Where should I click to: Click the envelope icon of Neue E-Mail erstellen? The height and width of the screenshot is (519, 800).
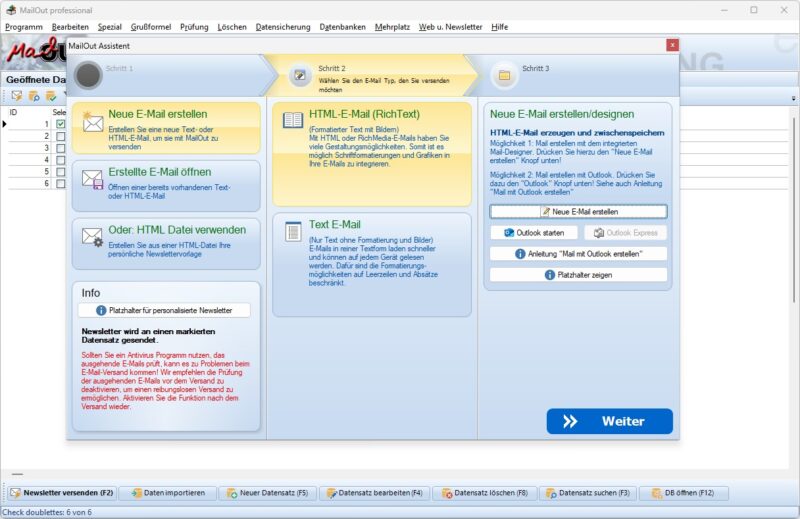click(x=92, y=122)
